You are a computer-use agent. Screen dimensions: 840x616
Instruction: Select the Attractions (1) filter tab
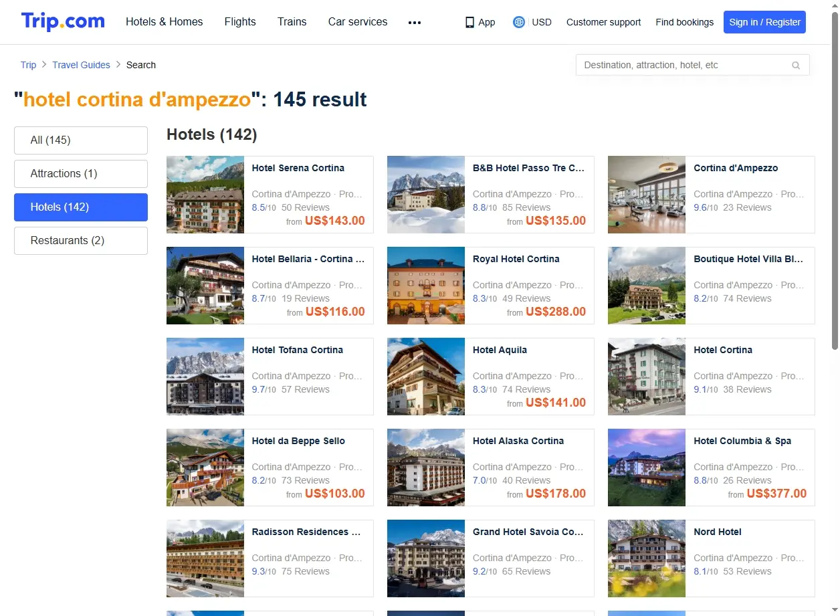click(81, 174)
